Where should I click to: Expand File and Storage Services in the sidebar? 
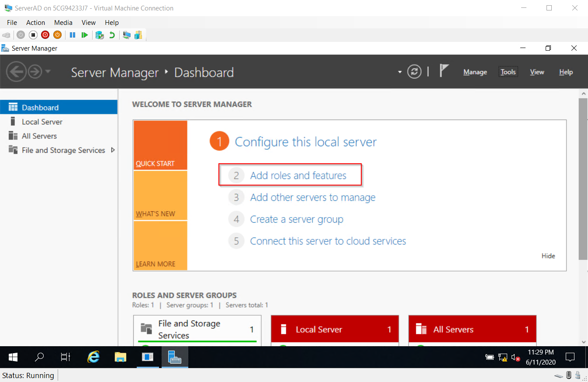tap(112, 150)
